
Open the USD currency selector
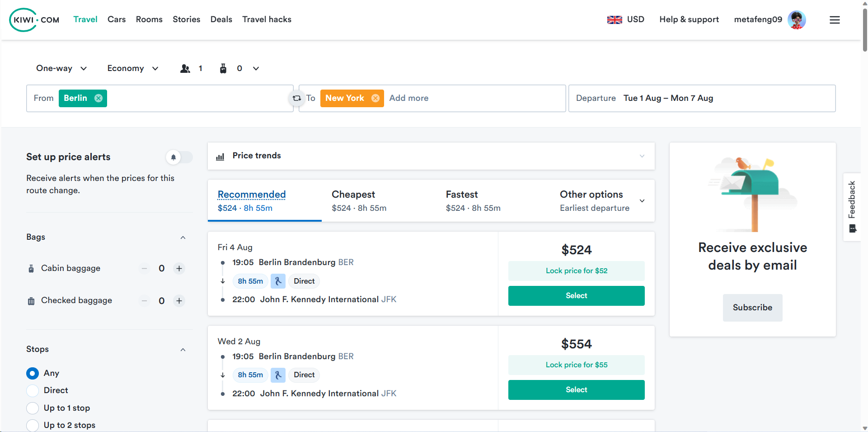click(636, 19)
